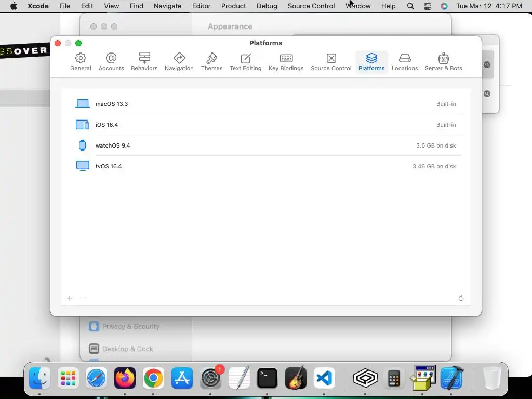This screenshot has width=532, height=399.
Task: Open the Source Control preferences tab
Action: point(331,62)
